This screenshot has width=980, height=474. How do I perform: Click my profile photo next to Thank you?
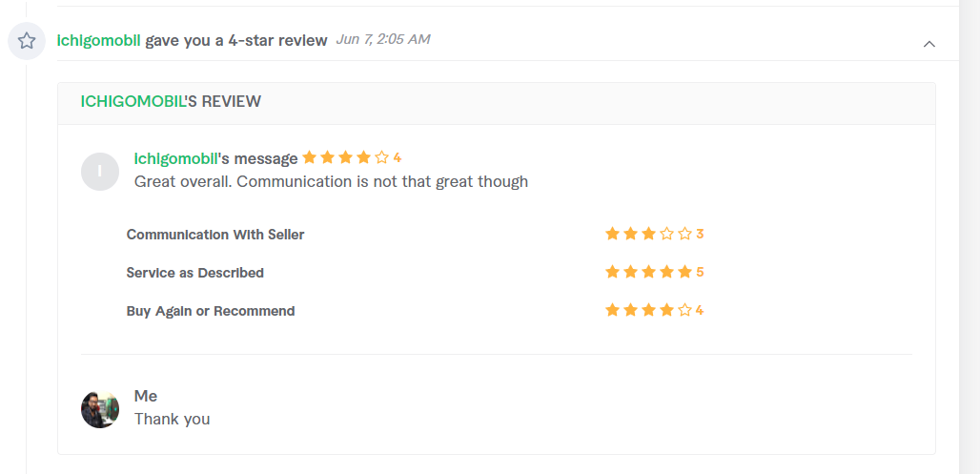100,409
